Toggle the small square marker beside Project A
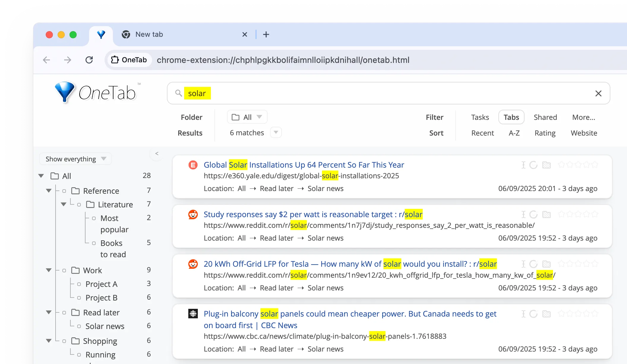The height and width of the screenshot is (364, 627). point(79,284)
